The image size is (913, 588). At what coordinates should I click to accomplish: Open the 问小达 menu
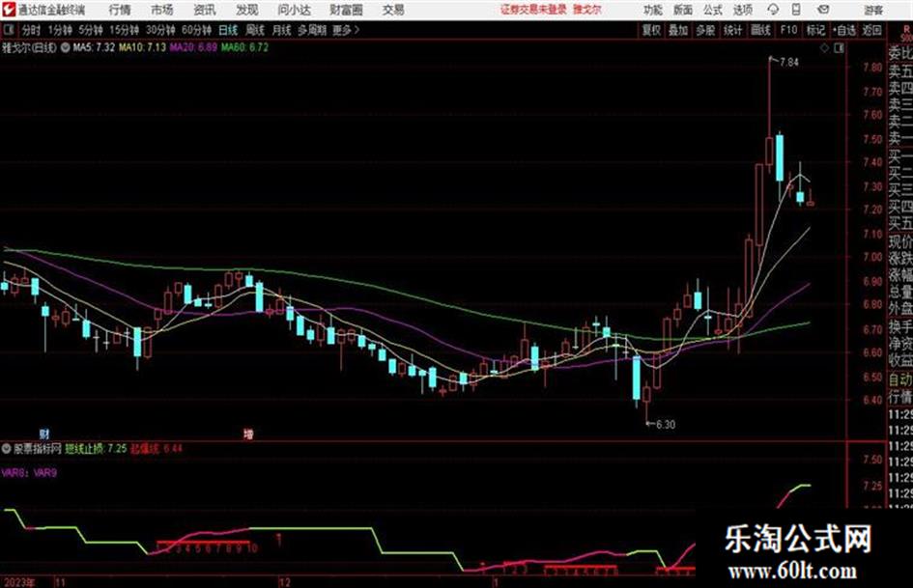click(294, 10)
